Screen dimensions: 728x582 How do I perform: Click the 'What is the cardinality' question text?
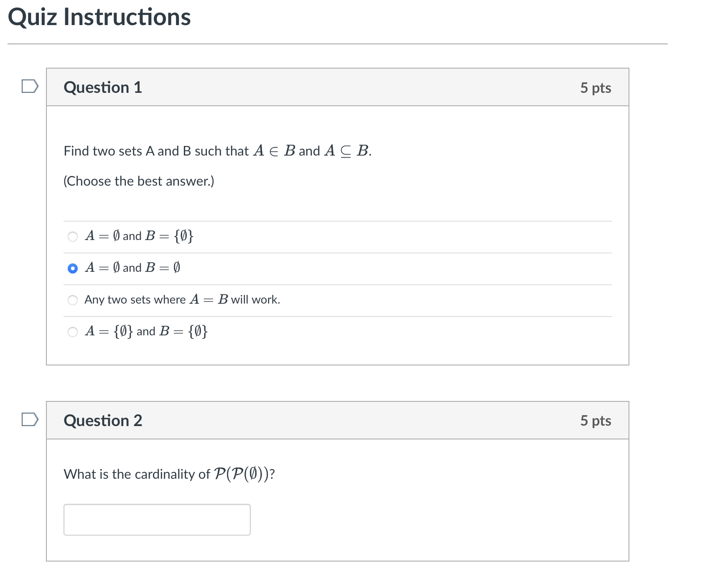point(169,474)
